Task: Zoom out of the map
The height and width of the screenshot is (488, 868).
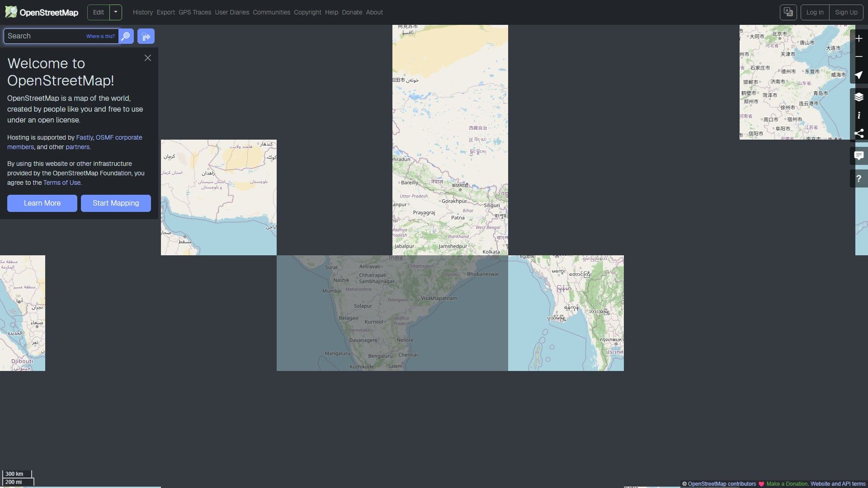Action: pyautogui.click(x=859, y=56)
